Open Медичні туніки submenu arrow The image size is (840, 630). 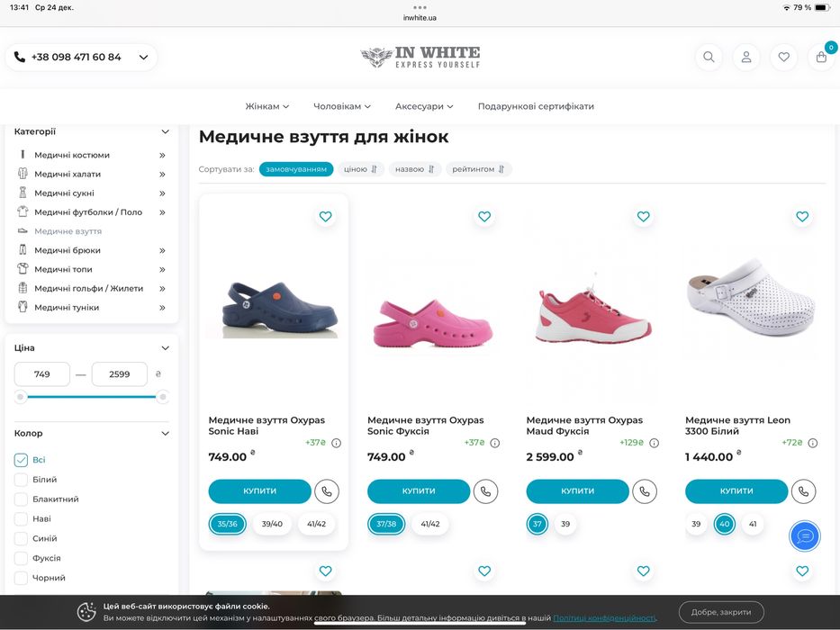(x=162, y=308)
